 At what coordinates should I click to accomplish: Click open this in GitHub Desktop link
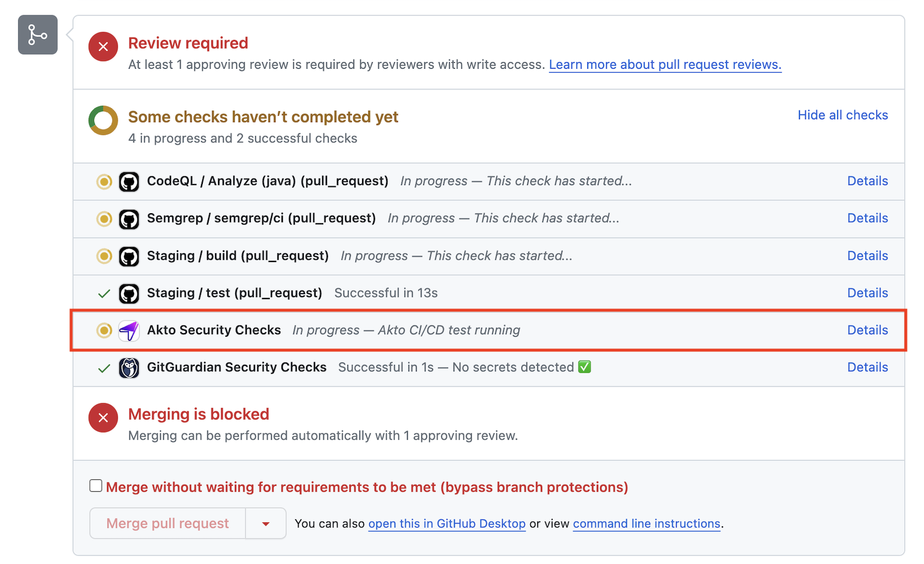447,523
